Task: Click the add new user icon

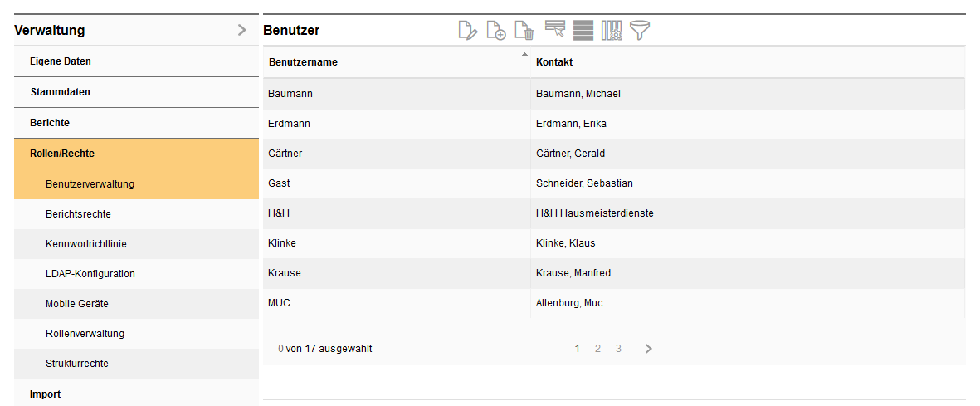Action: pyautogui.click(x=495, y=31)
